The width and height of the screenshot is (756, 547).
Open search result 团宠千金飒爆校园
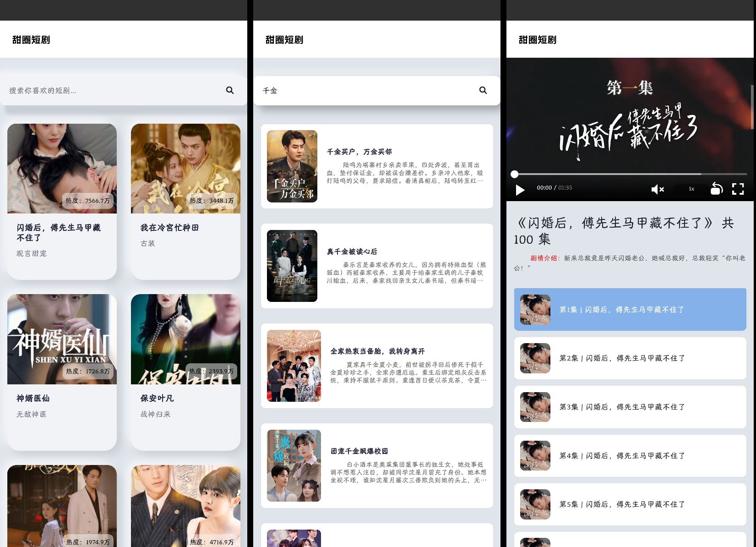click(x=377, y=465)
